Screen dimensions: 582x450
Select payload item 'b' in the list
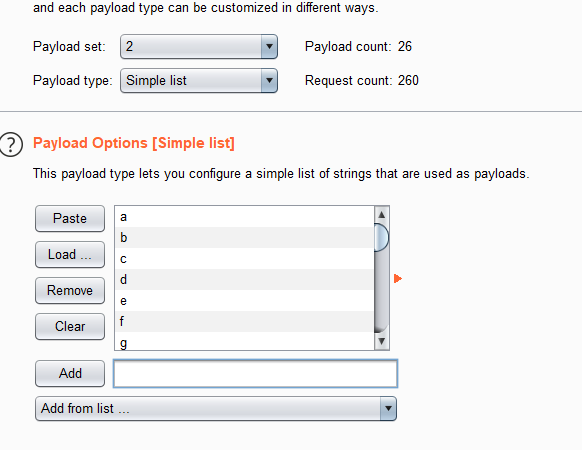(x=244, y=238)
